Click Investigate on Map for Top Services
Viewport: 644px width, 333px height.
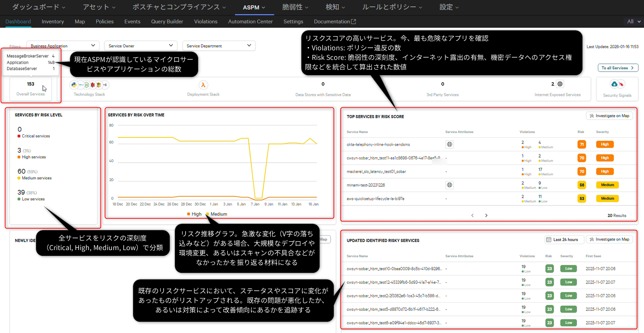(609, 116)
